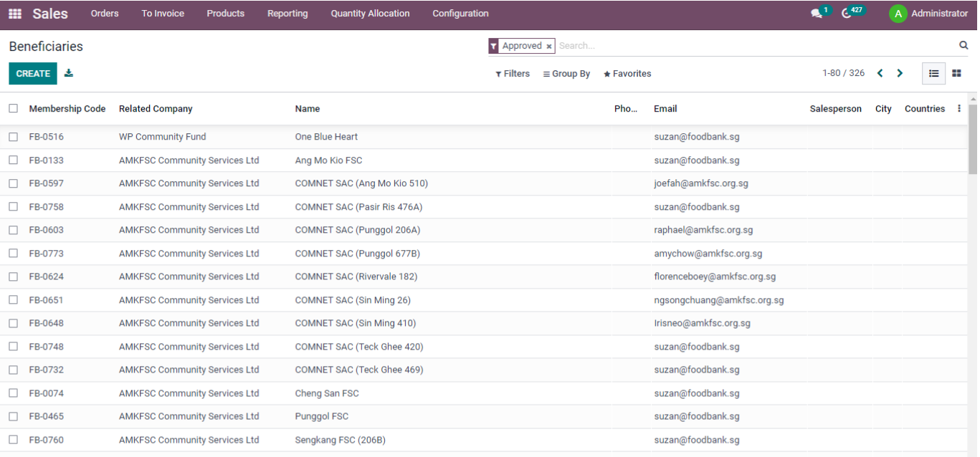Check the FB-0773 row checkbox
This screenshot has height=457, width=980.
(x=14, y=254)
